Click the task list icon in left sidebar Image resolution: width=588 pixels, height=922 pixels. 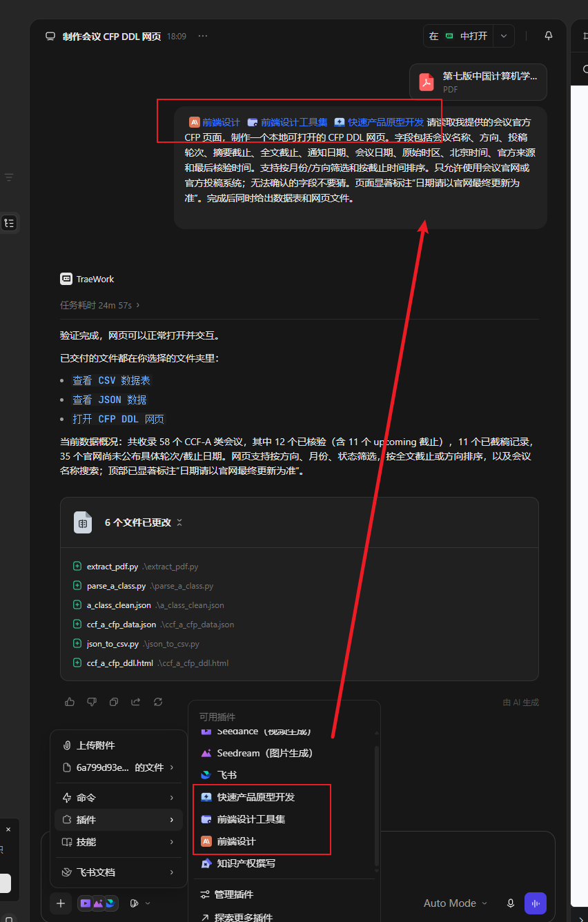tap(9, 223)
